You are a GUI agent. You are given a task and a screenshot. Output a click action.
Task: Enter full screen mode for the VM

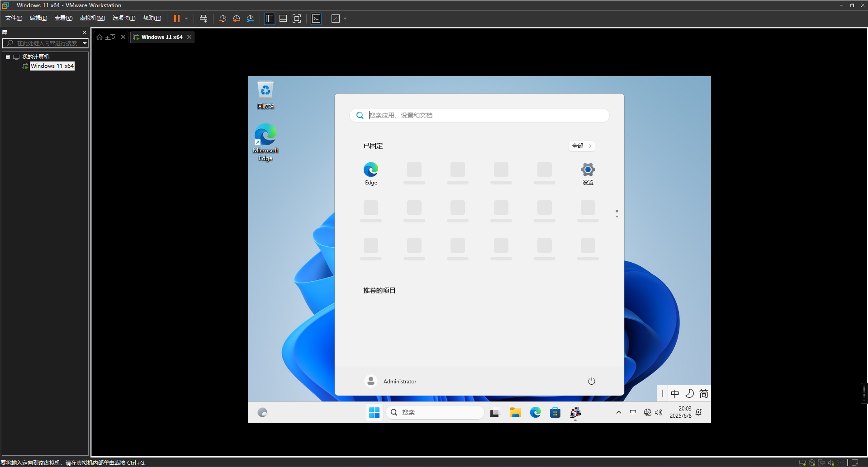coord(296,19)
